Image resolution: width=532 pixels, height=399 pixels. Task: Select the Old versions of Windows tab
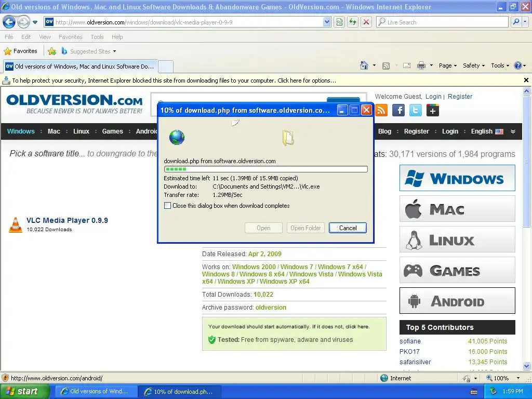(x=81, y=66)
